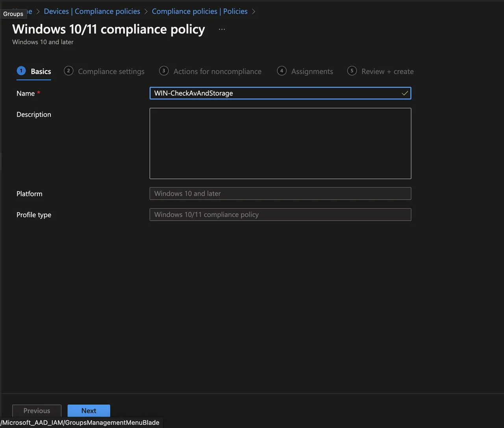
Task: Click the Windows 10/11 compliance policy heading
Action: 109,30
